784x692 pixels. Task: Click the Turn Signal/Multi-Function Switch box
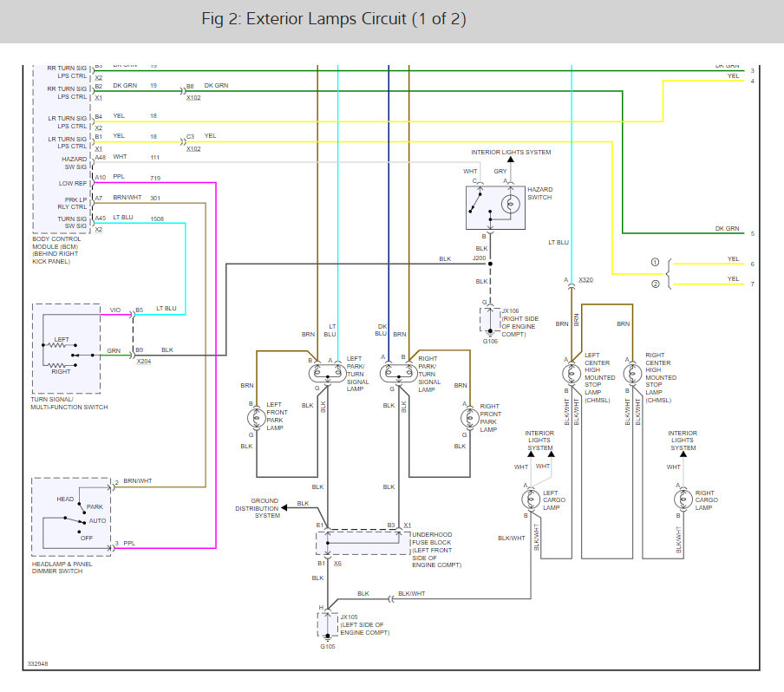pos(67,349)
